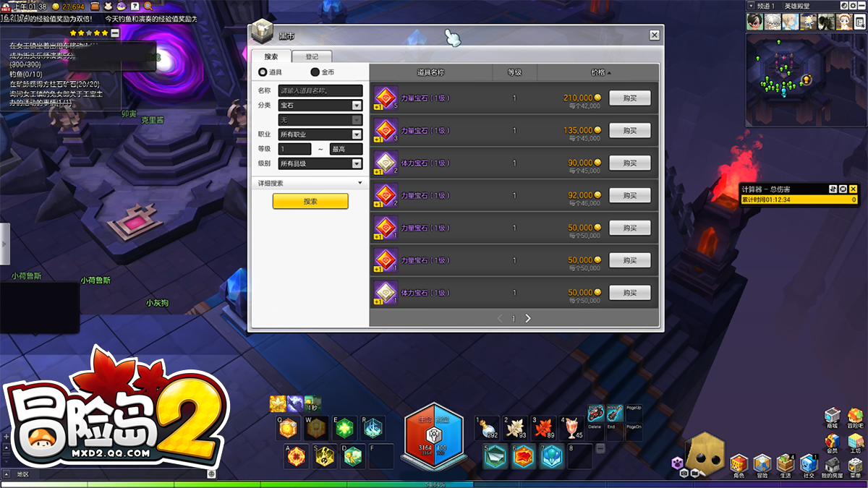
Task: Activate the slot 6 red skill
Action: point(524,456)
